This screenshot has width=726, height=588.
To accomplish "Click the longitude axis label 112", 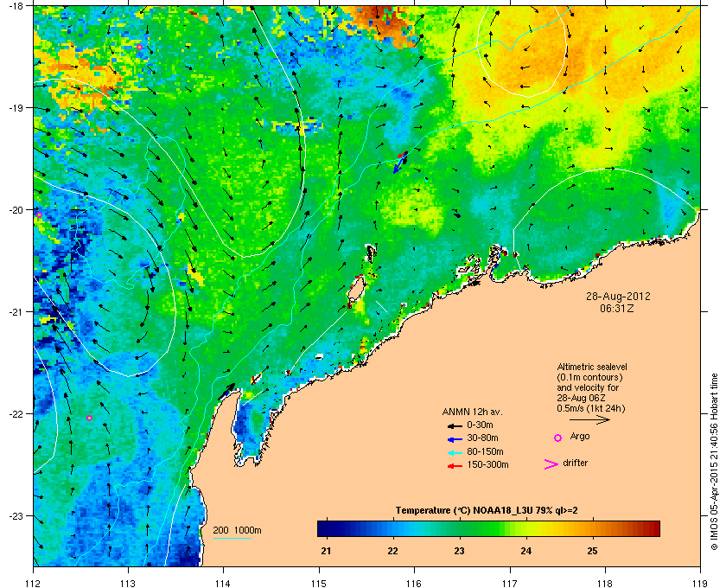I will pos(34,583).
